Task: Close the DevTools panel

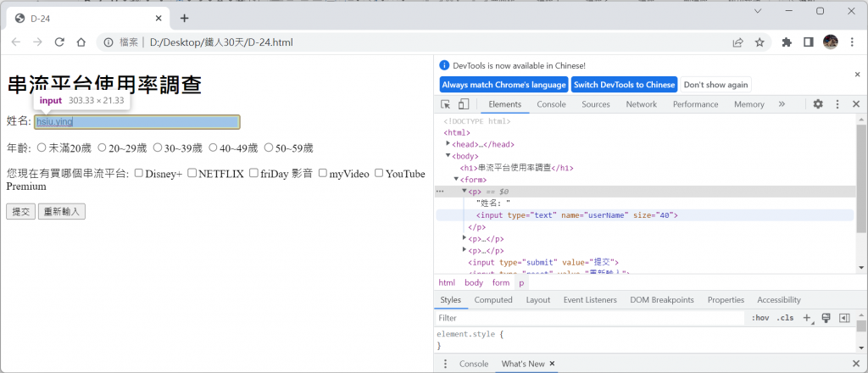Action: (856, 104)
